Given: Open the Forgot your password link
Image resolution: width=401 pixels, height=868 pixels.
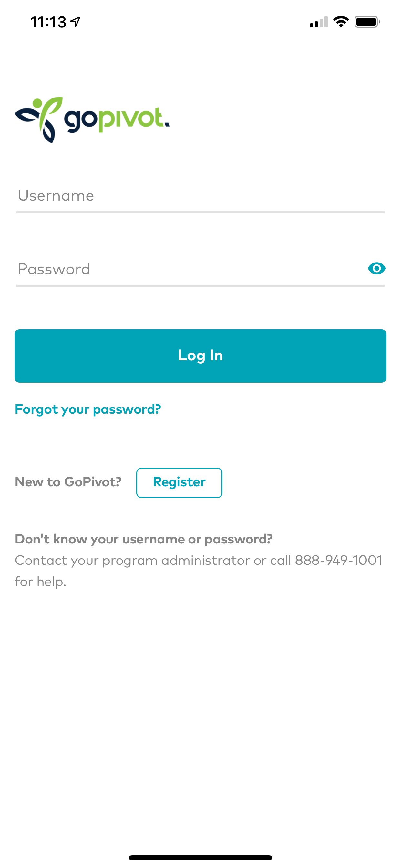Looking at the screenshot, I should point(88,409).
